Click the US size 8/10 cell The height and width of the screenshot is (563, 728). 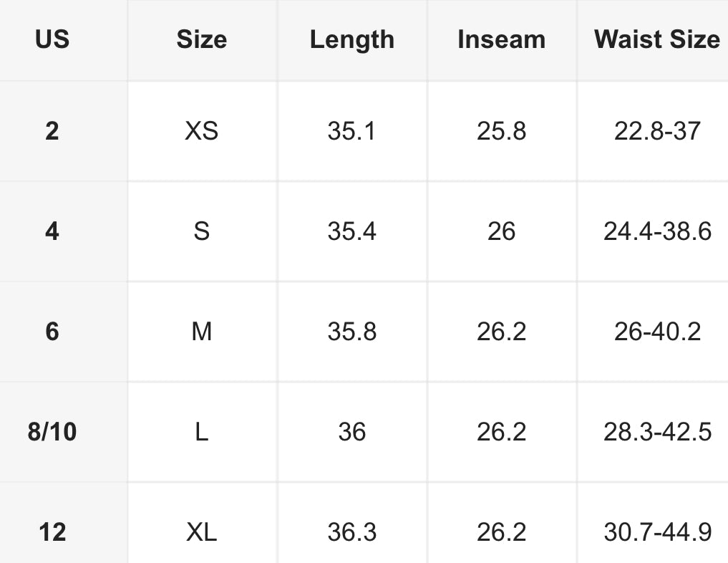click(52, 432)
